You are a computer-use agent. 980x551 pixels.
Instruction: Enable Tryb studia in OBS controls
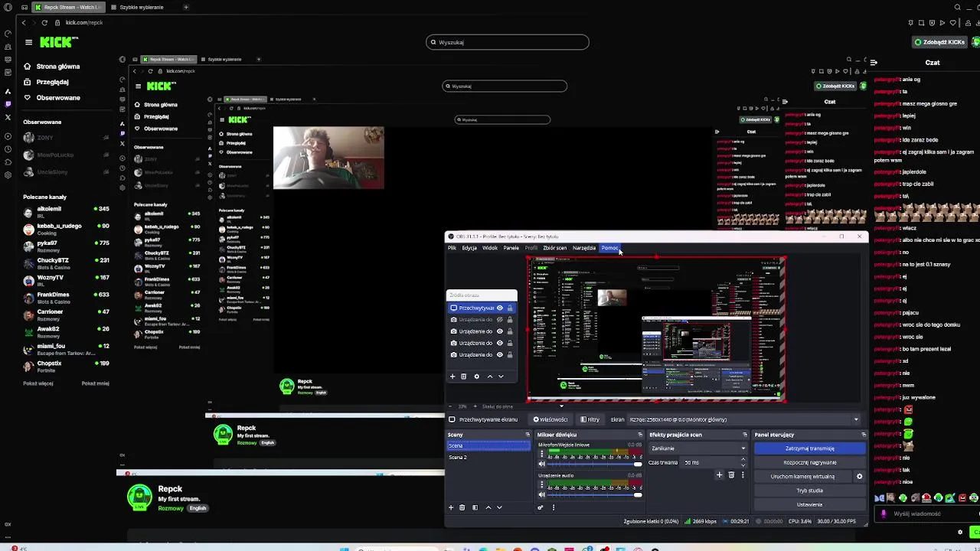click(809, 491)
